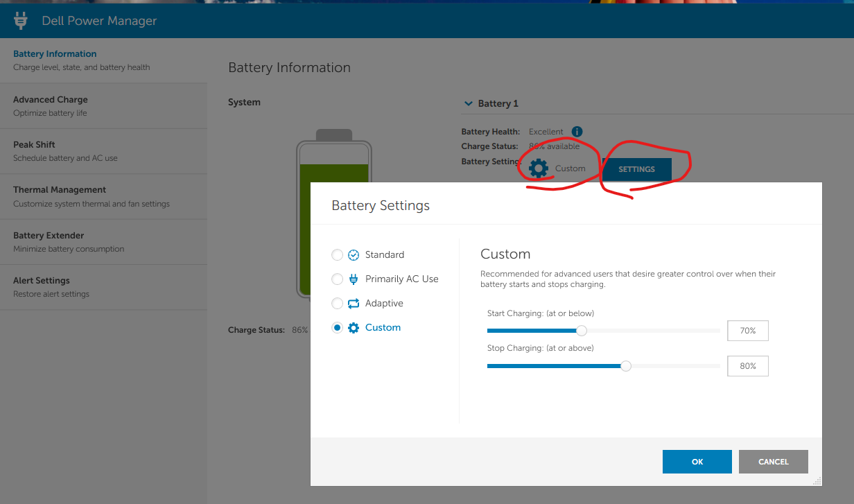Click the Custom option label in dialog

(383, 328)
